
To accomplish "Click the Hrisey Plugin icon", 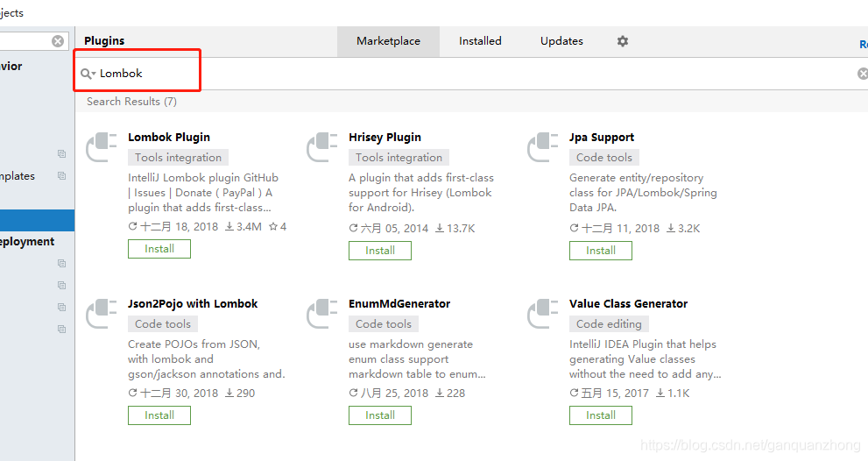I will (x=322, y=147).
